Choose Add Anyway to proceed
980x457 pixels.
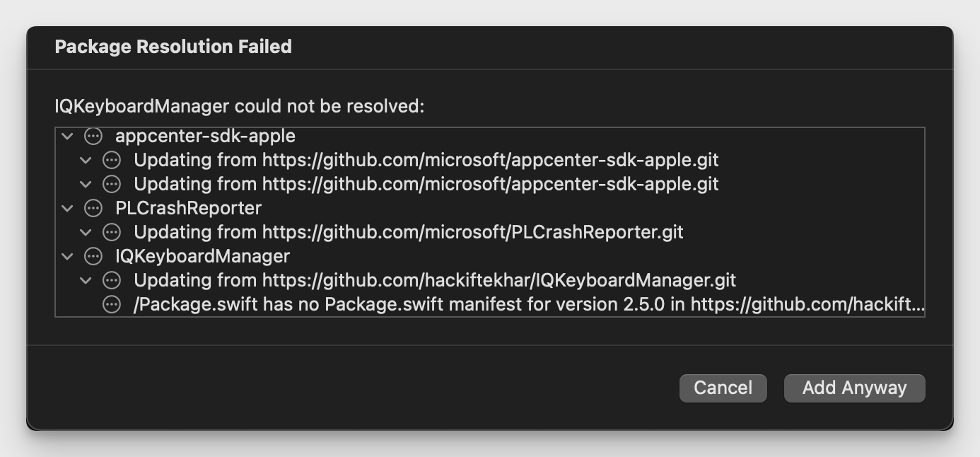click(x=854, y=388)
